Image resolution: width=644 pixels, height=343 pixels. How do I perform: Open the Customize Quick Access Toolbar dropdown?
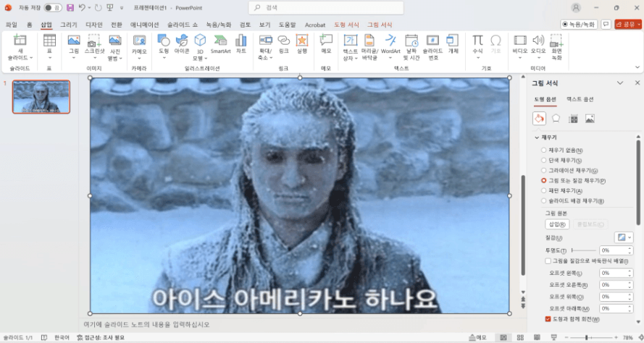click(x=122, y=8)
